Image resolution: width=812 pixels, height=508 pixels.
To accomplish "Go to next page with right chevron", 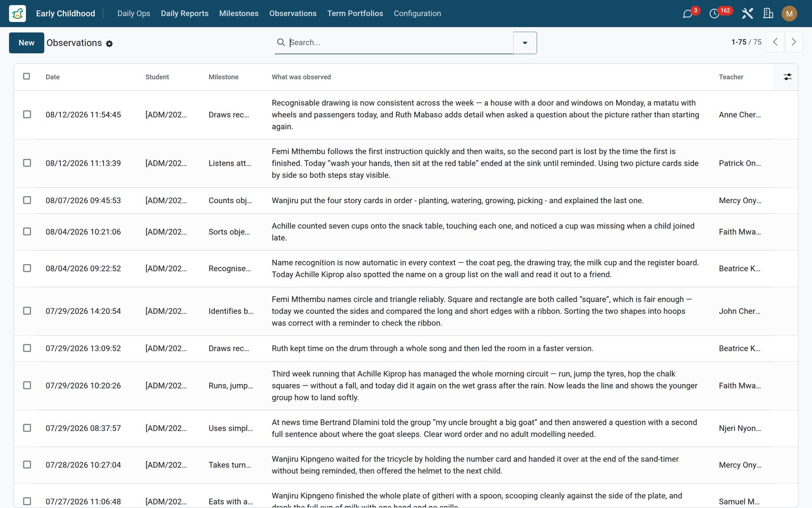I will coord(794,42).
